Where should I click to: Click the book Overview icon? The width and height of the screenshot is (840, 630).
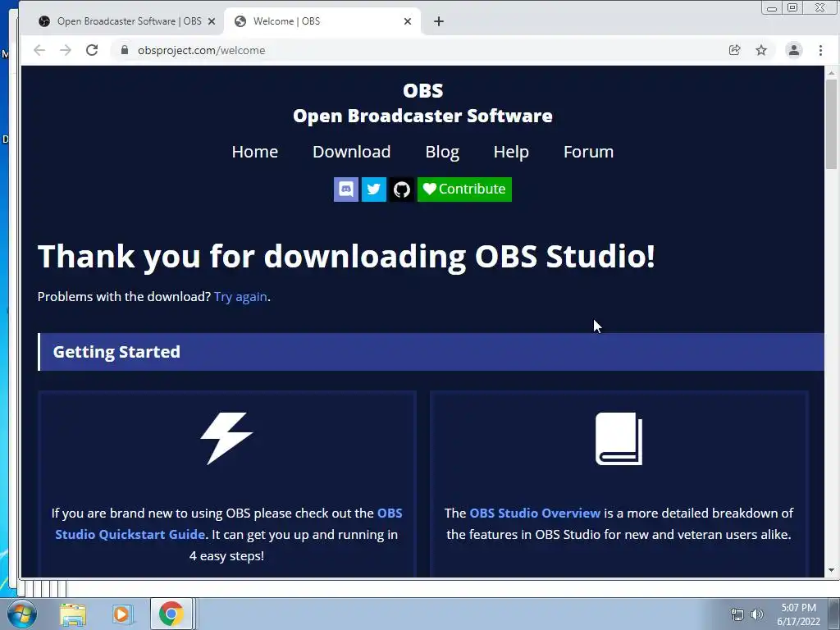619,438
